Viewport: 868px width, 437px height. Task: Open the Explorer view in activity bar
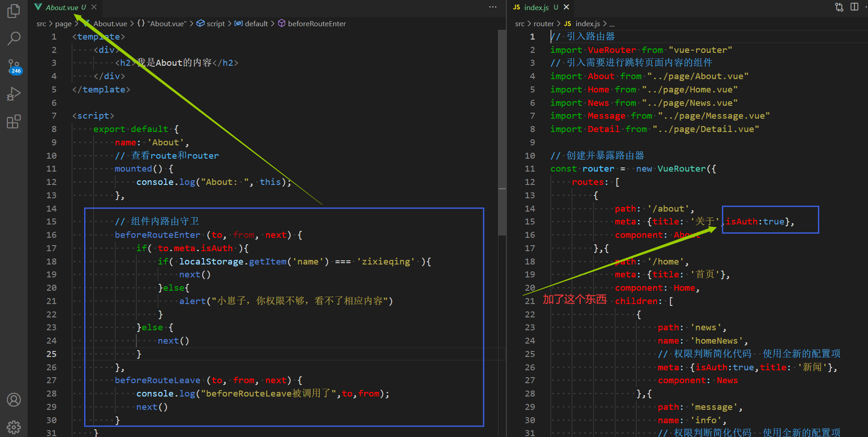coord(14,11)
